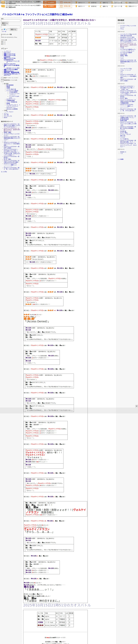
Task: Open 「LUNE」.exe in 更新履歴
Action: pos(124,89)
